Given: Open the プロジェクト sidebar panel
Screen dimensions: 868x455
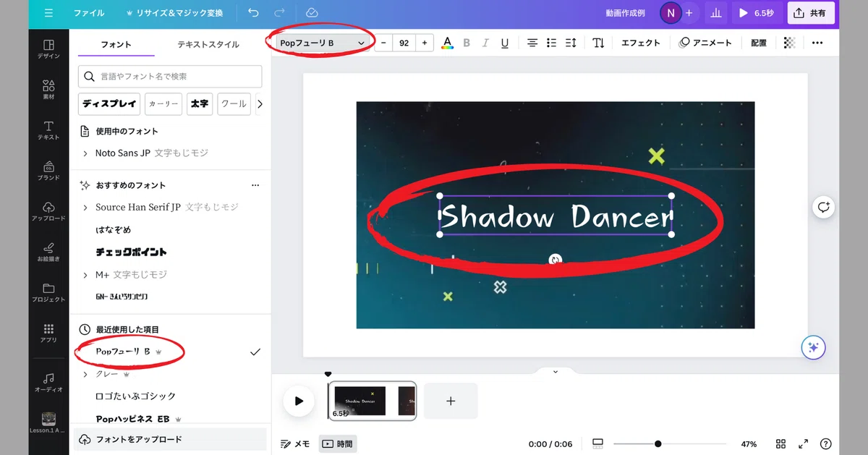Looking at the screenshot, I should [x=48, y=292].
